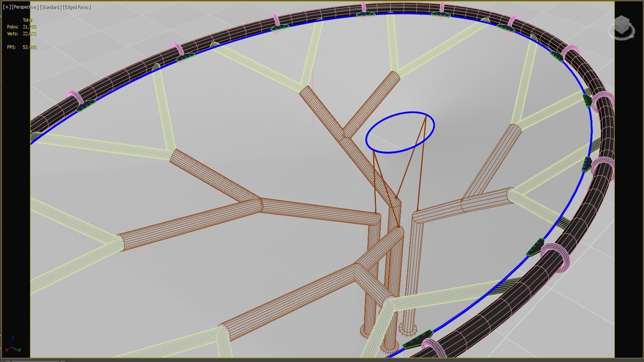Open the [+] general viewport menu
This screenshot has height=362, width=644.
[6, 7]
